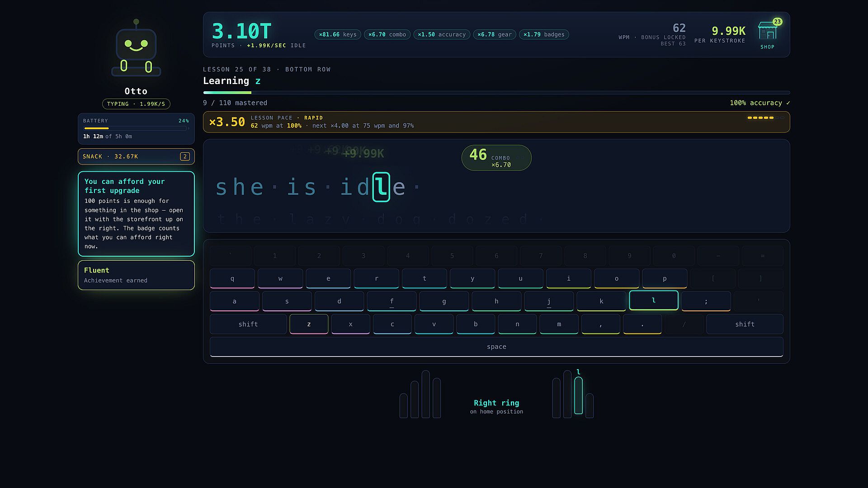Image resolution: width=868 pixels, height=488 pixels.
Task: Click the left shift key
Action: coord(248,324)
